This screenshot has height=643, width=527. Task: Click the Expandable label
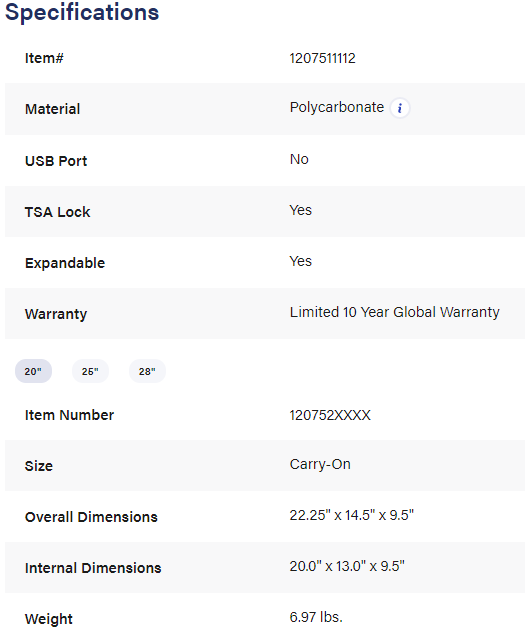(65, 263)
